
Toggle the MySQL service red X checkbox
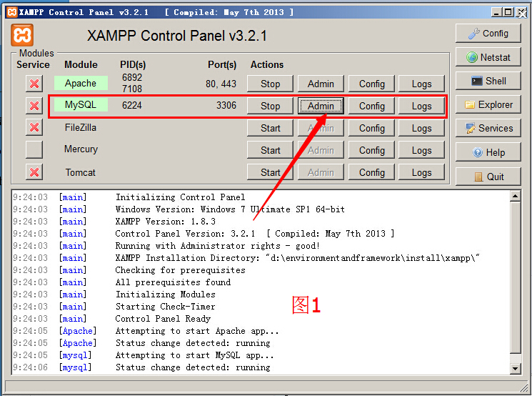34,106
